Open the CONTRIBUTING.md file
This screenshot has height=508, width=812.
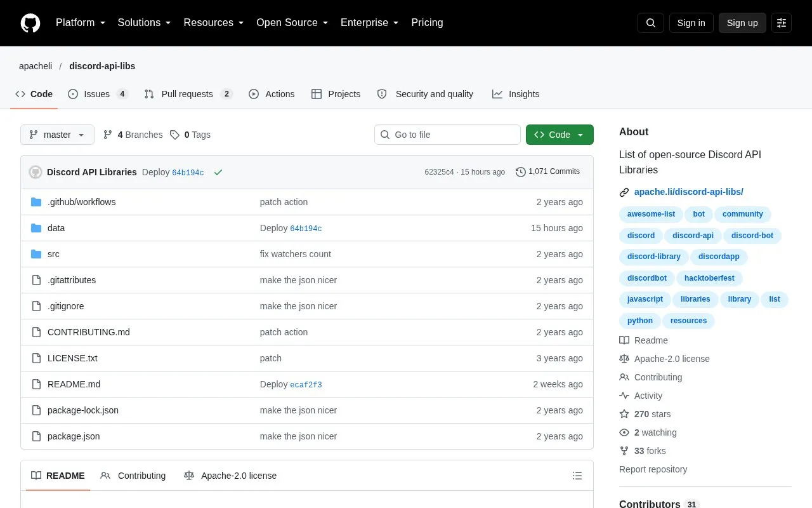[89, 332]
